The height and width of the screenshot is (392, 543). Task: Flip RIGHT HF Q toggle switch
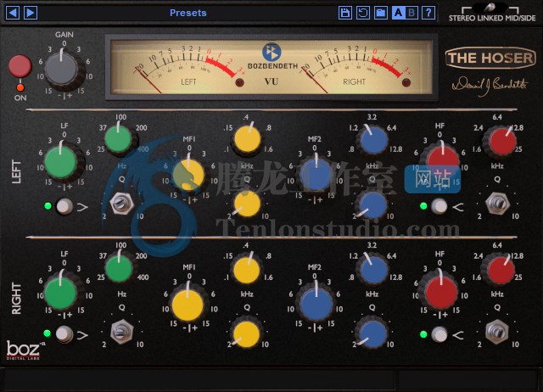click(497, 332)
